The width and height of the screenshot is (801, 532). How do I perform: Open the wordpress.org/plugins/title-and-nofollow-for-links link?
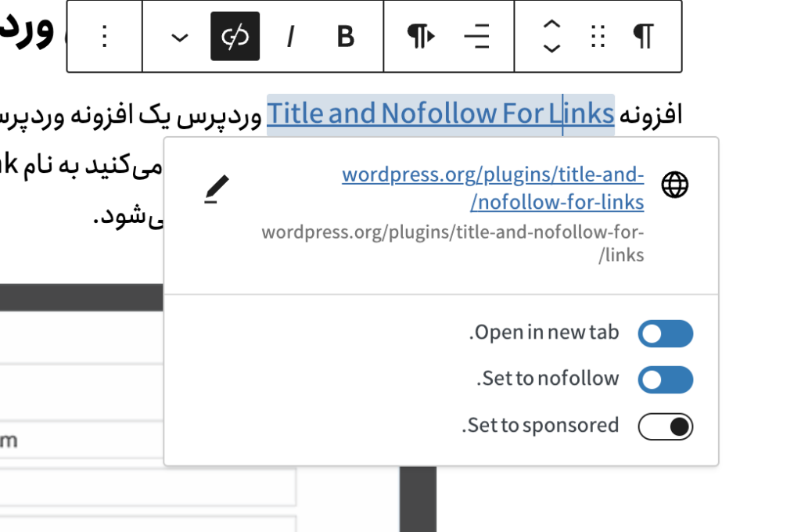click(x=493, y=188)
